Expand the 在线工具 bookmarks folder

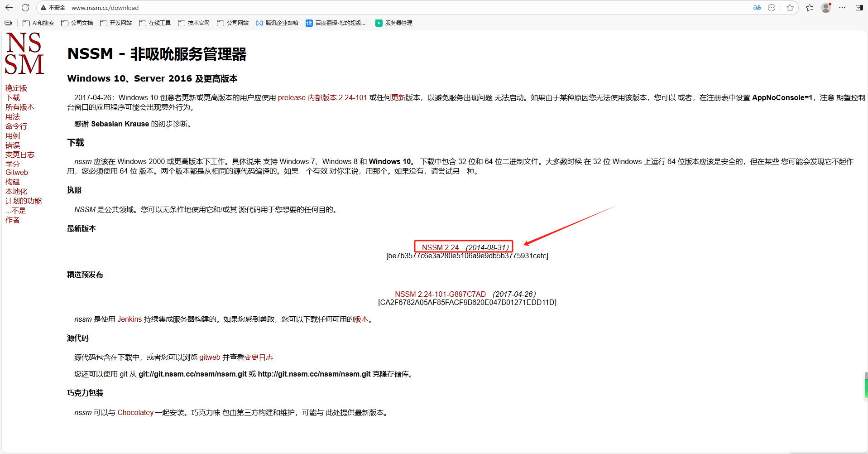tap(142, 23)
